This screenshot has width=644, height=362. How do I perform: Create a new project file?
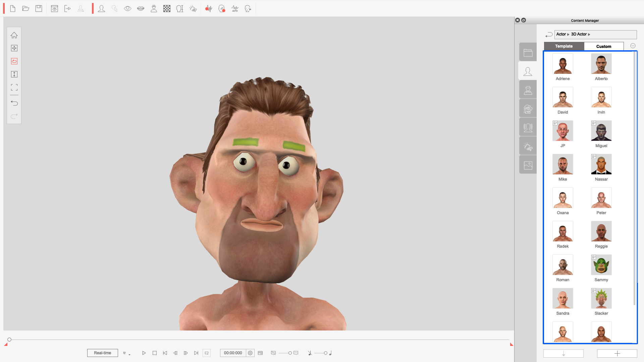(x=13, y=8)
